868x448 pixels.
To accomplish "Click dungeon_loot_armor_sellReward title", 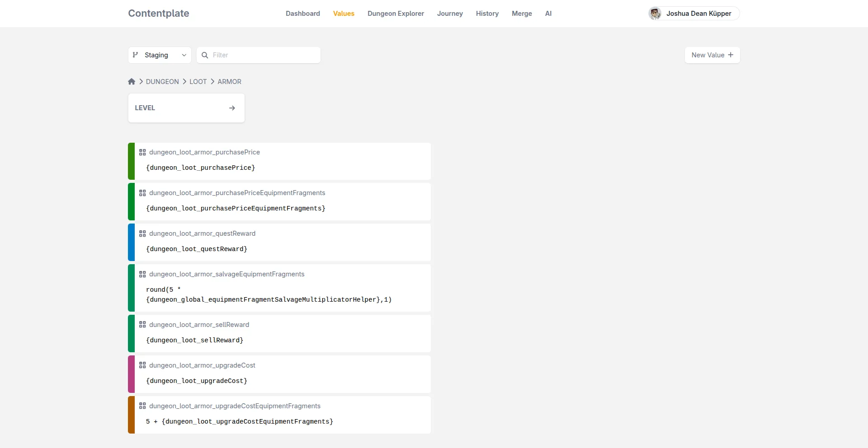I will (199, 325).
